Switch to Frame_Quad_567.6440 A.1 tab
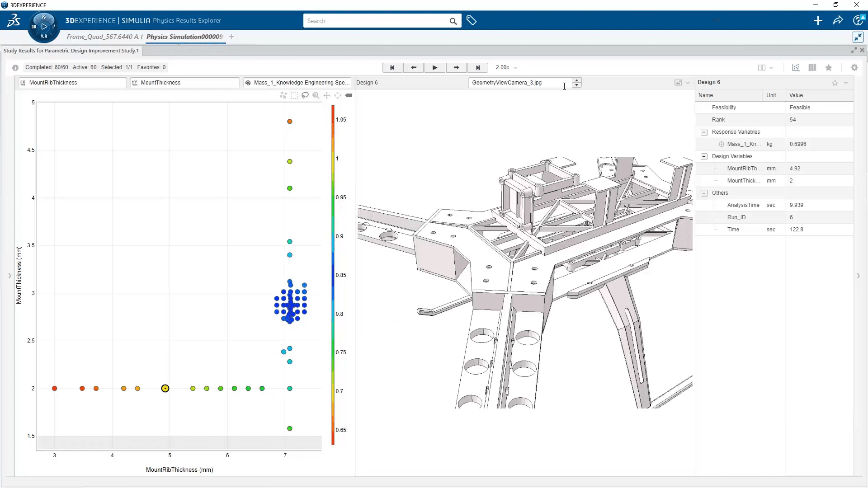The image size is (868, 488). coord(104,37)
